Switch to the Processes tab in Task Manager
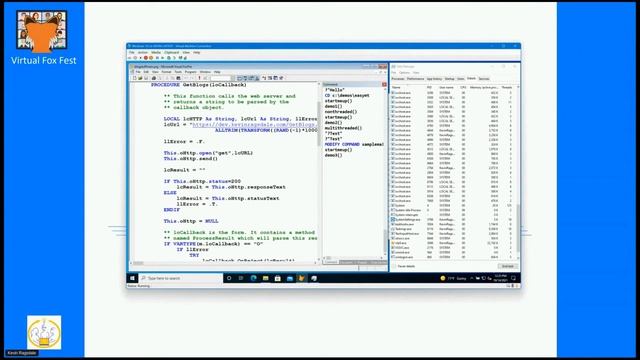640x360 pixels. click(398, 79)
